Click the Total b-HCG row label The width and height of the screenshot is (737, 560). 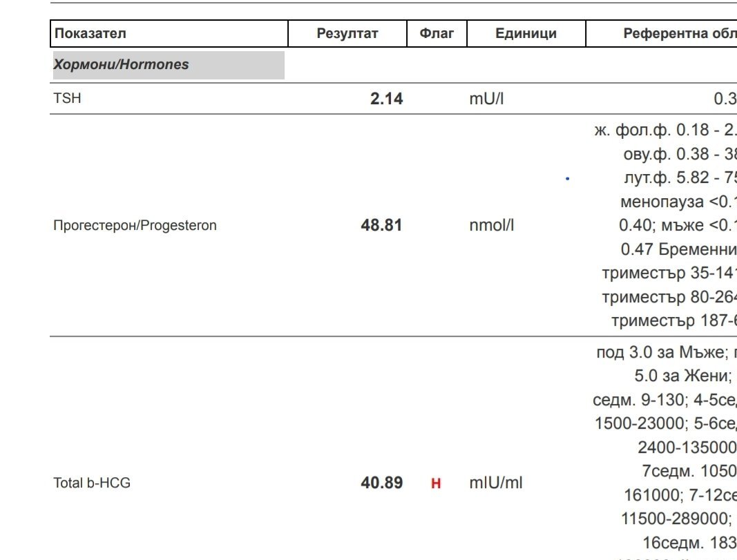click(92, 483)
